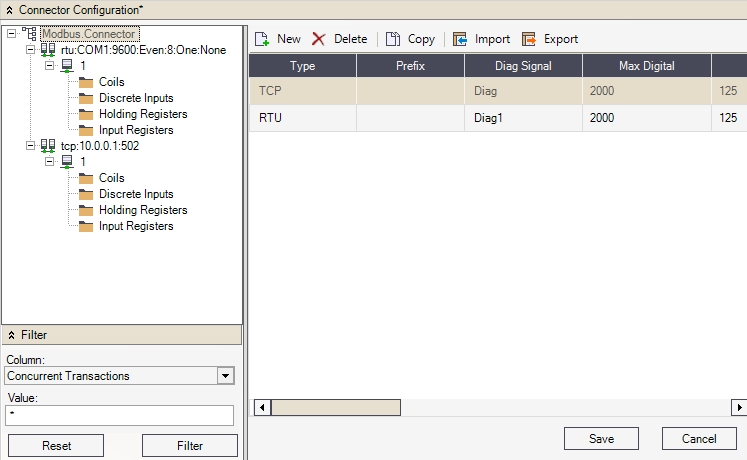Viewport: 747px width, 460px height.
Task: Select the tcp:10.0.0.1:502 connection icon
Action: (x=48, y=146)
